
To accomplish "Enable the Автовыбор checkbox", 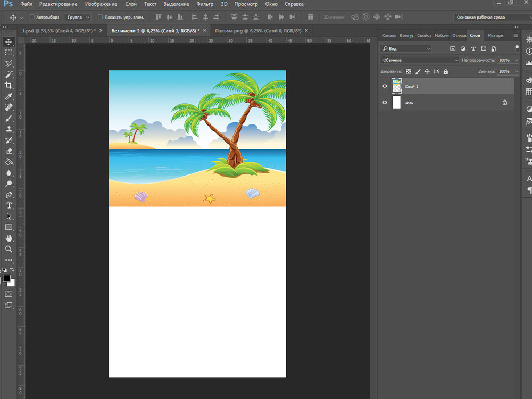I will point(32,17).
